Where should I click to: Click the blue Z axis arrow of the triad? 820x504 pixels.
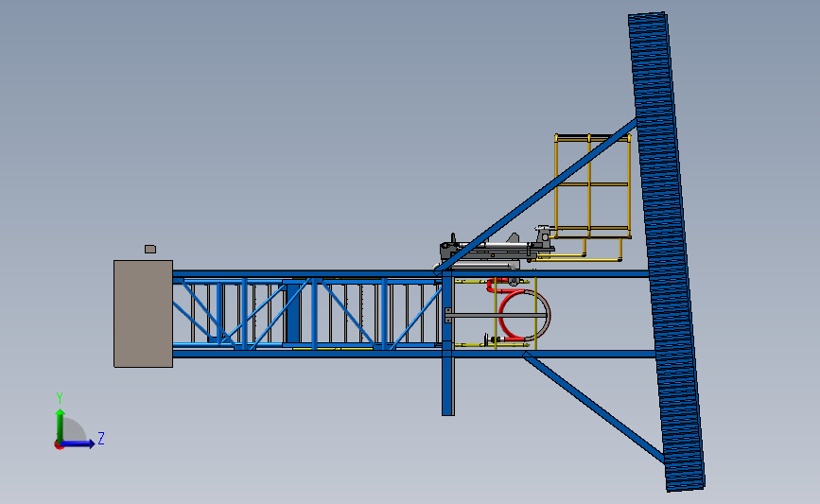click(x=78, y=443)
